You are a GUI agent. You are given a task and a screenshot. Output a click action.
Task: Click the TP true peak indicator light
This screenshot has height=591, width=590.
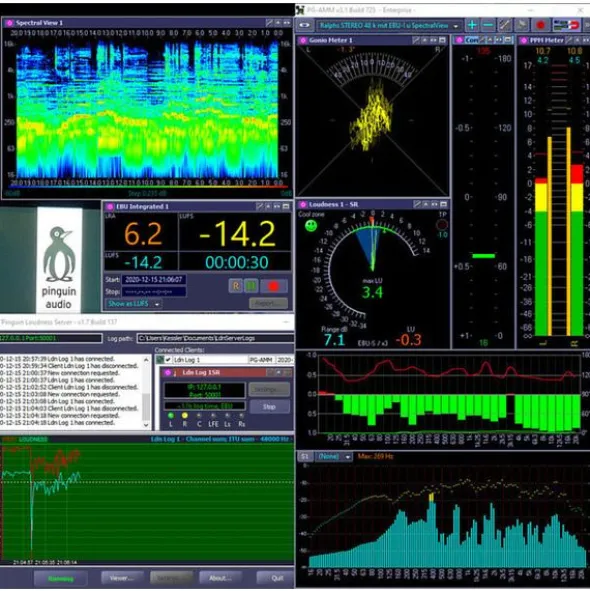coord(442,225)
